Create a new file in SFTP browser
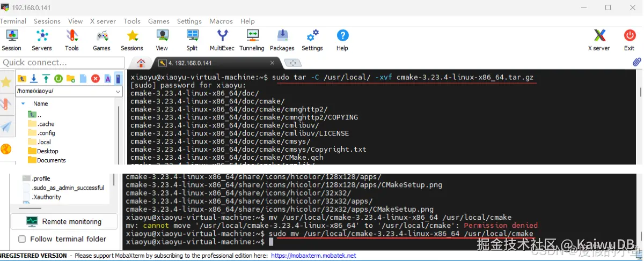644x261 pixels. (83, 79)
